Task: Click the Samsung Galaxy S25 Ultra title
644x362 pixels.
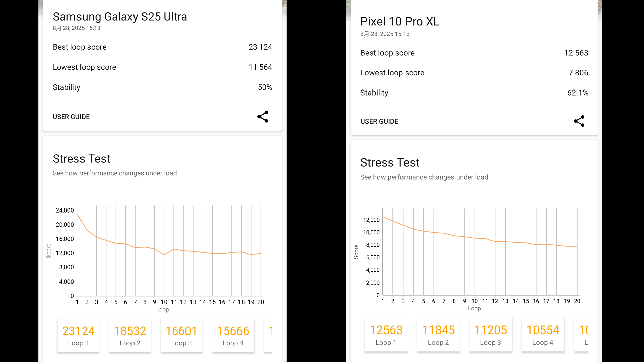Action: coord(120,17)
